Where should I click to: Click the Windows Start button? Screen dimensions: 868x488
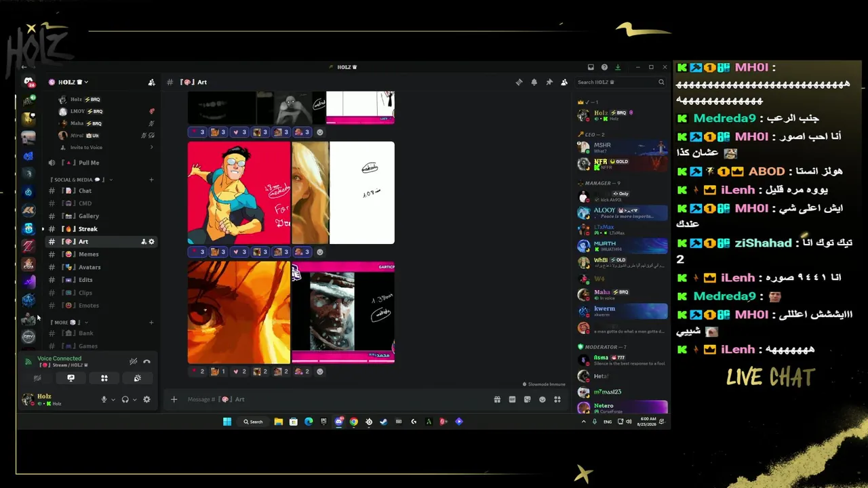[x=227, y=422]
